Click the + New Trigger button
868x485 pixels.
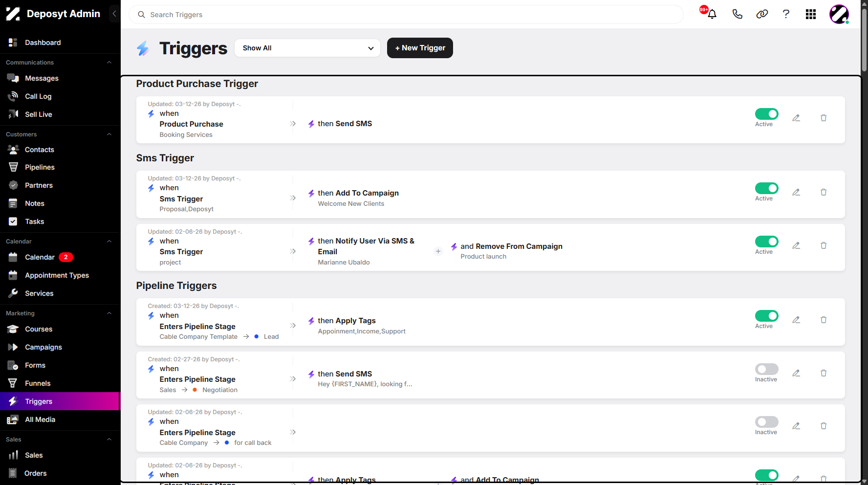click(420, 48)
